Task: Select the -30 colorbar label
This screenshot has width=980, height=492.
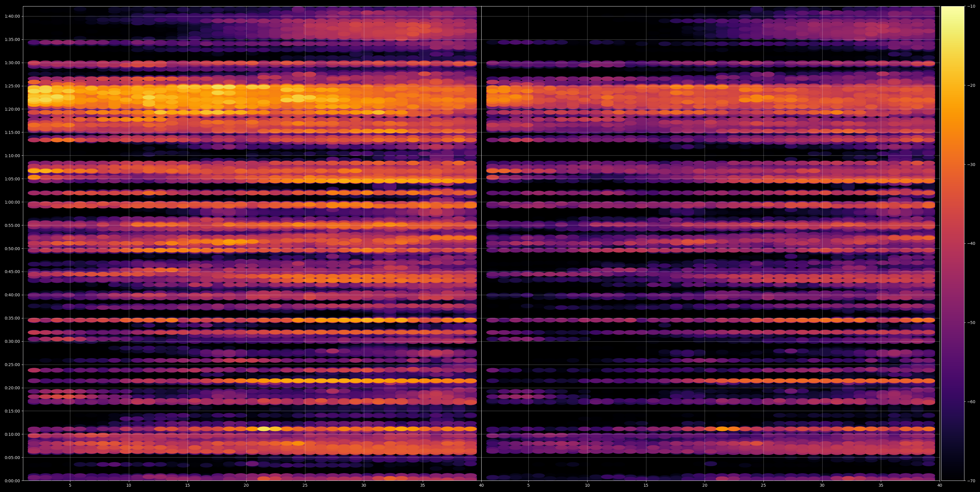Action: tap(971, 164)
